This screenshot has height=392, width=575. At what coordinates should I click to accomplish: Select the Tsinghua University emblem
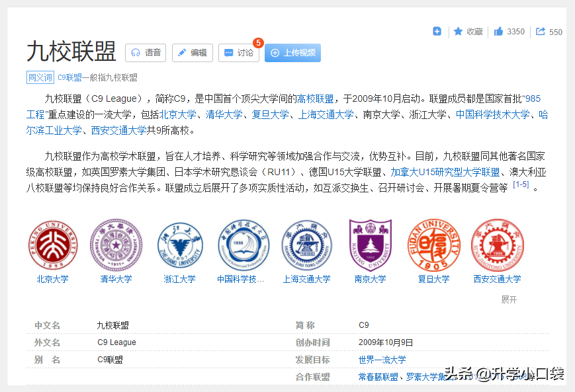[116, 245]
